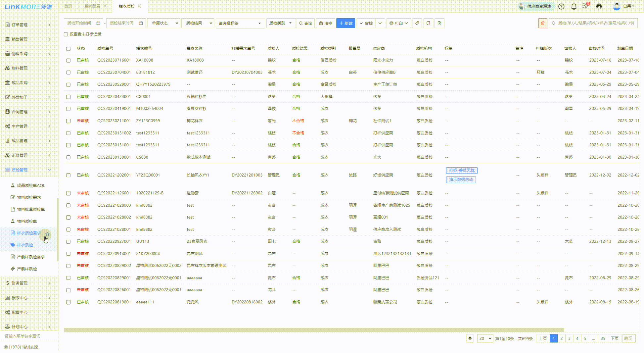644x353 pixels.
Task: Click the copy document icon in toolbar
Action: pos(428,23)
